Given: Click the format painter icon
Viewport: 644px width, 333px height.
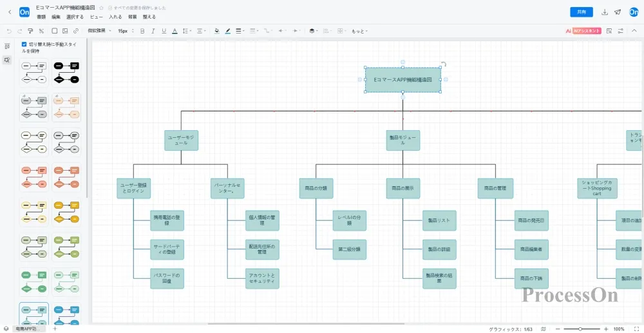Looking at the screenshot, I should tap(30, 30).
